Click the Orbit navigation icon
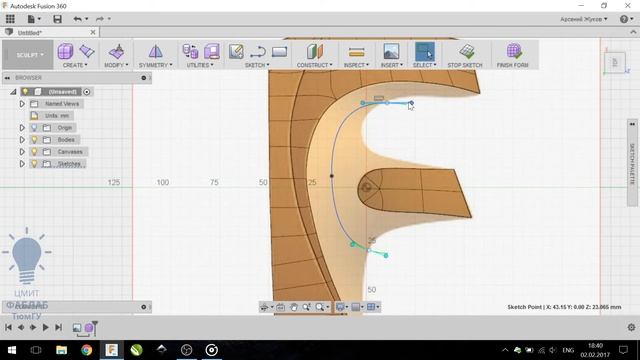This screenshot has width=640, height=360. pos(264,307)
